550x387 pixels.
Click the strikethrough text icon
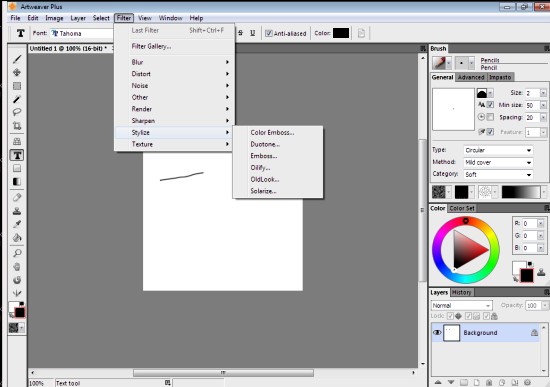pos(241,33)
